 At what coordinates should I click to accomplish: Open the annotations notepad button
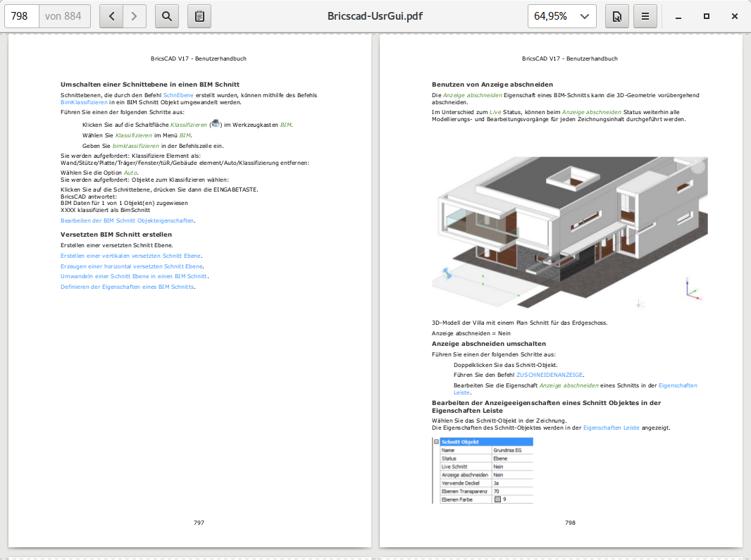coord(199,16)
